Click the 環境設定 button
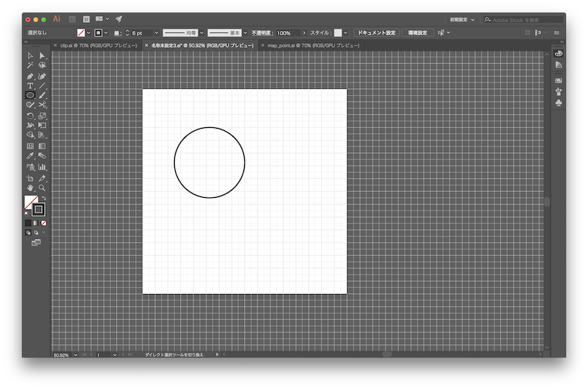Image resolution: width=588 pixels, height=389 pixels. pyautogui.click(x=417, y=33)
